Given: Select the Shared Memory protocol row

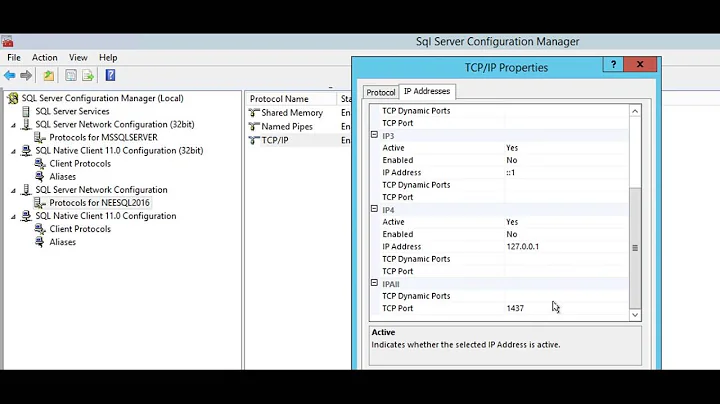Looking at the screenshot, I should coord(292,113).
